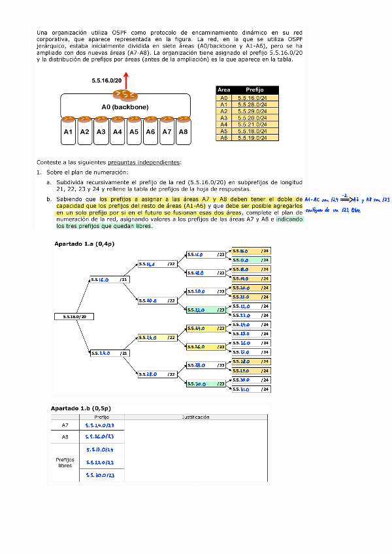Click the red upward arrow beside 5.5.16.0/20
This screenshot has height=554, width=392.
126,80
